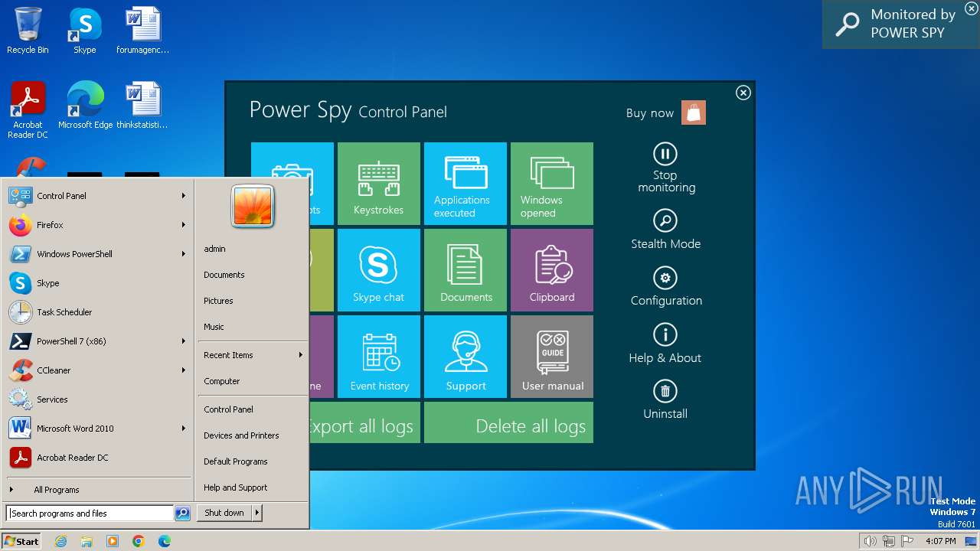Open the Documents tile in Power Spy
Screen dimensions: 980x551
pyautogui.click(x=465, y=270)
